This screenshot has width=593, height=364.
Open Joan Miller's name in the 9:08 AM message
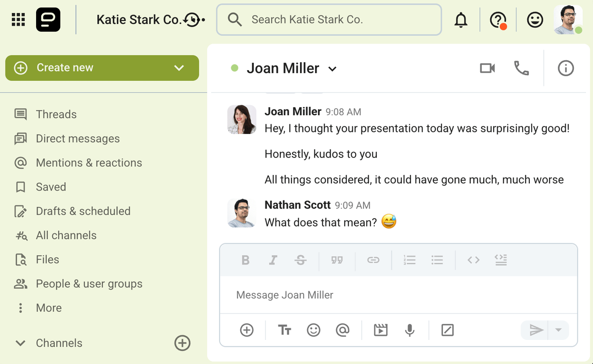point(293,111)
